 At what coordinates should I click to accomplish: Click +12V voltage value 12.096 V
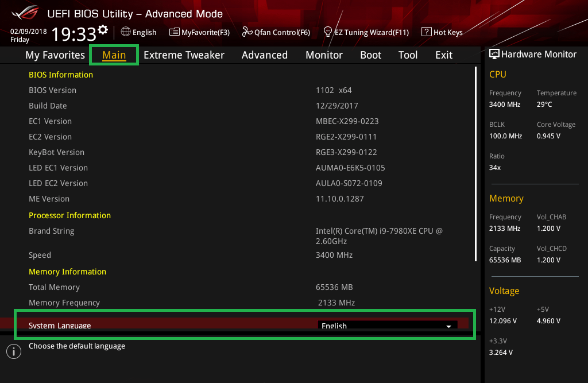502,321
